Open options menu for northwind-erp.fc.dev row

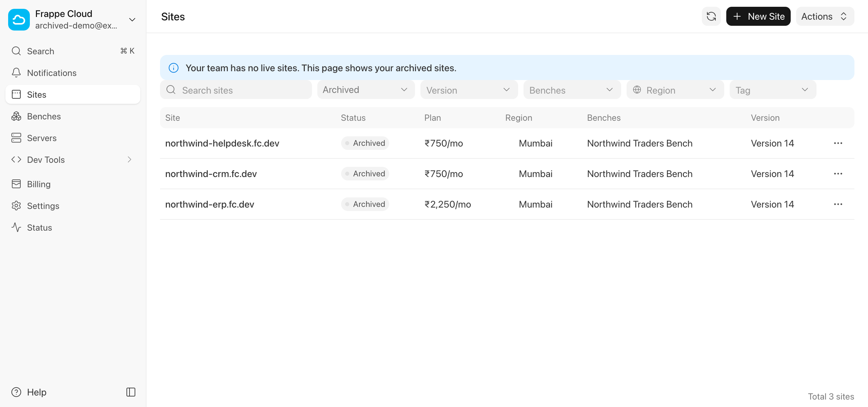(838, 204)
